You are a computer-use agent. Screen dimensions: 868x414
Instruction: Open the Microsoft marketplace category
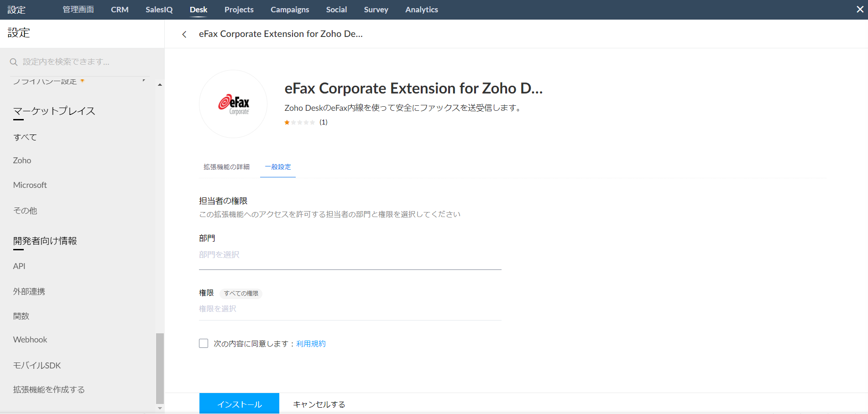(30, 185)
